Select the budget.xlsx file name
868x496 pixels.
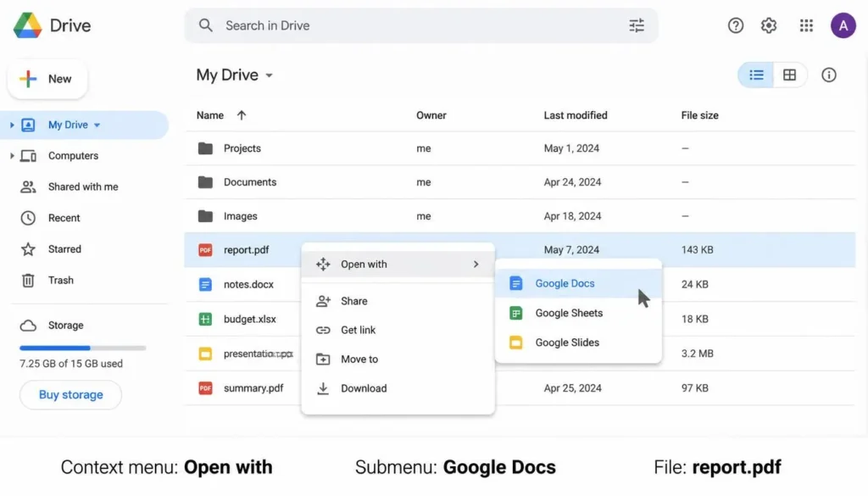point(250,320)
